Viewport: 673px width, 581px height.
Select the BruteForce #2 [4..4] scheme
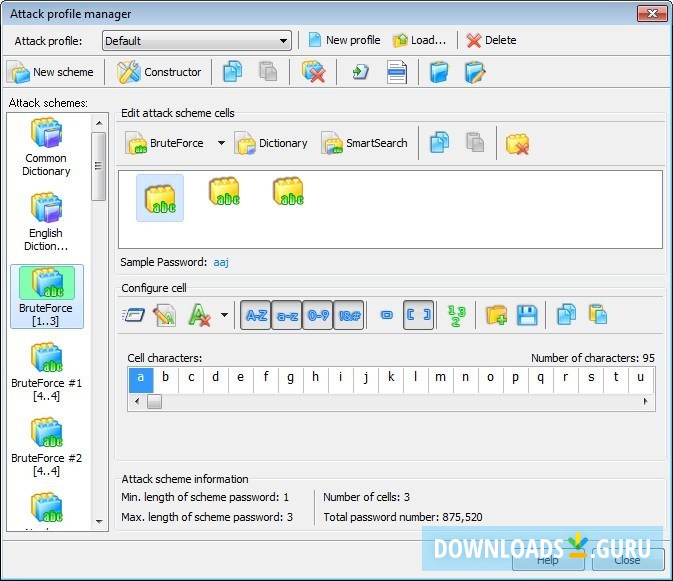pos(46,447)
